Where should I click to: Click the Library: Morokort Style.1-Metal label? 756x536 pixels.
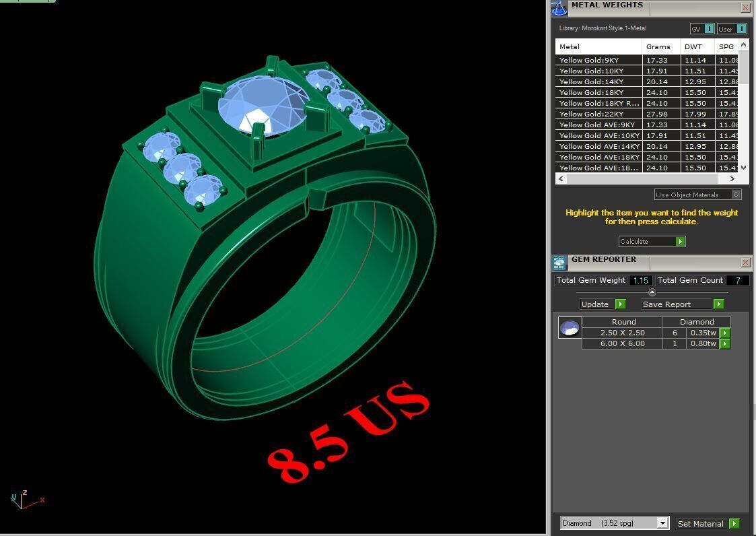pos(603,28)
